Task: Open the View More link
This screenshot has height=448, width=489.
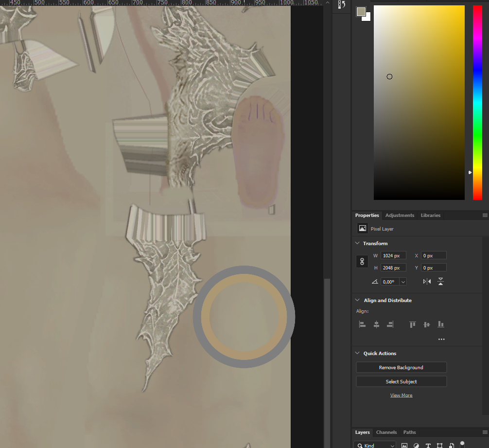Action: click(401, 395)
